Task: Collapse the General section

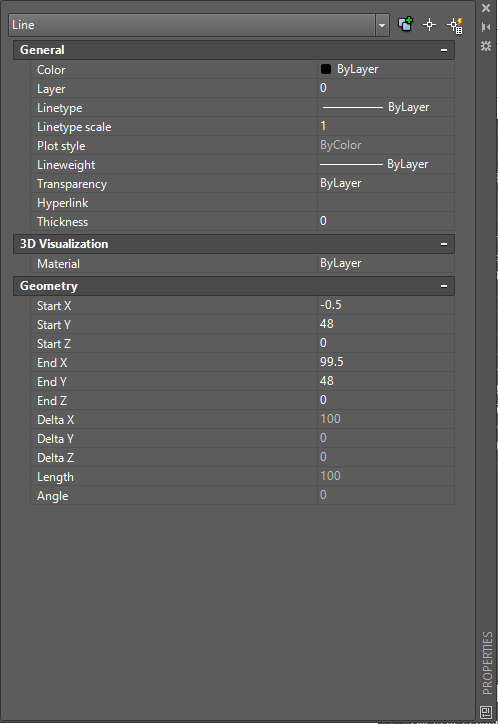Action: (444, 50)
